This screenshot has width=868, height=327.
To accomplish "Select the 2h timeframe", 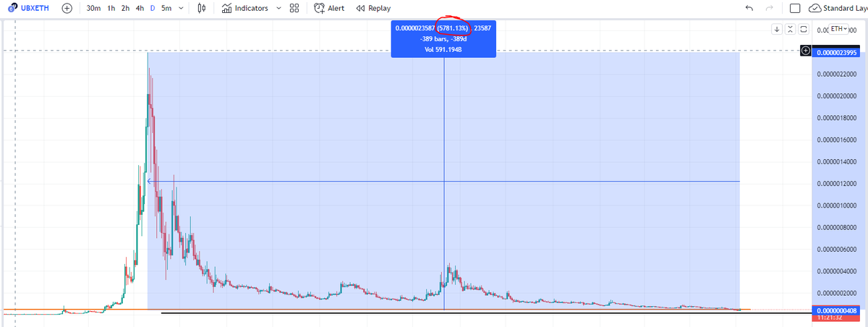I will click(125, 8).
